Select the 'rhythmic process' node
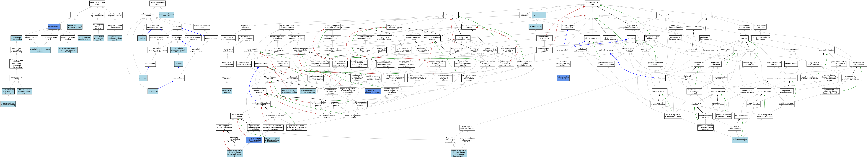Screen dimensions: 868x158 pyautogui.click(x=539, y=15)
